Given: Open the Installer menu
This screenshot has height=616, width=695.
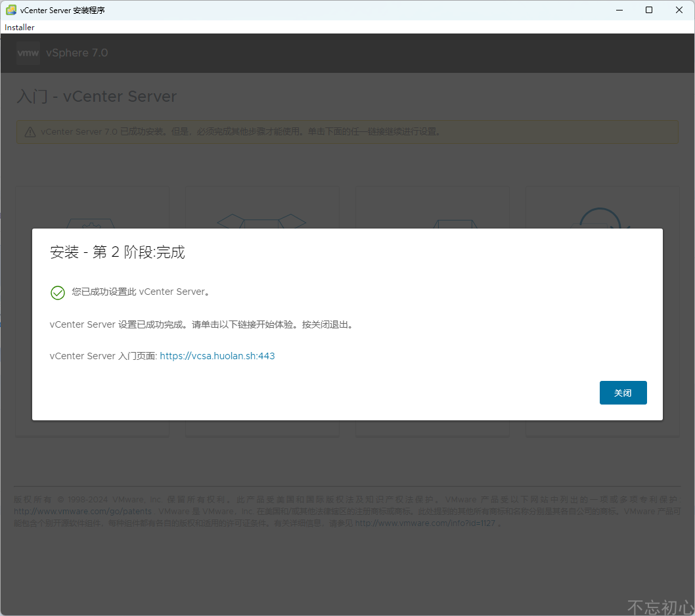Looking at the screenshot, I should [x=20, y=28].
